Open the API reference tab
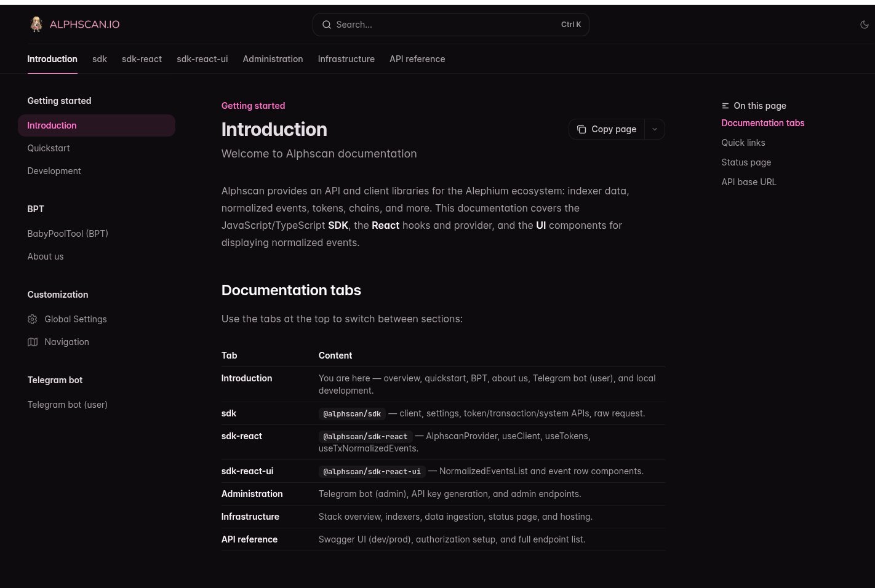 pos(417,59)
